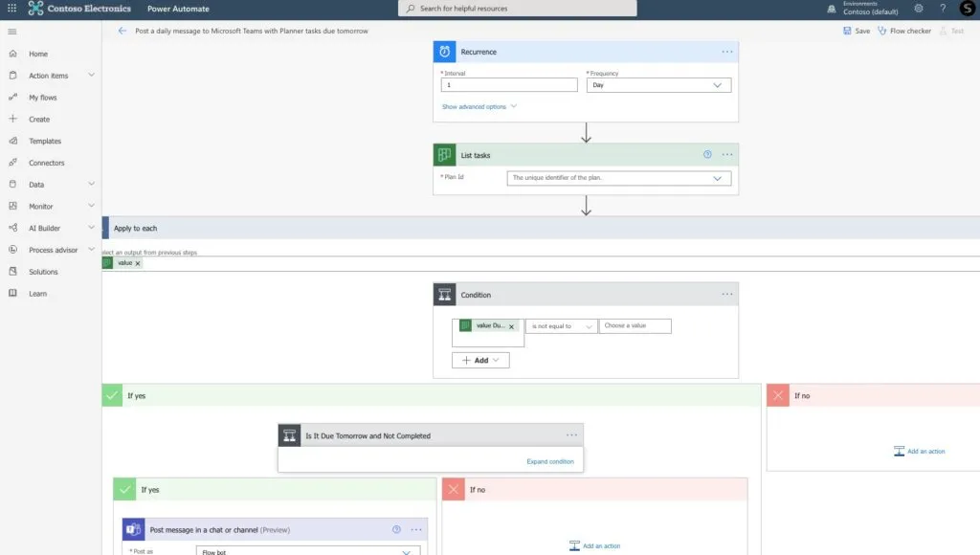Remove the value token in Apply to each
This screenshot has width=980, height=555.
[138, 264]
